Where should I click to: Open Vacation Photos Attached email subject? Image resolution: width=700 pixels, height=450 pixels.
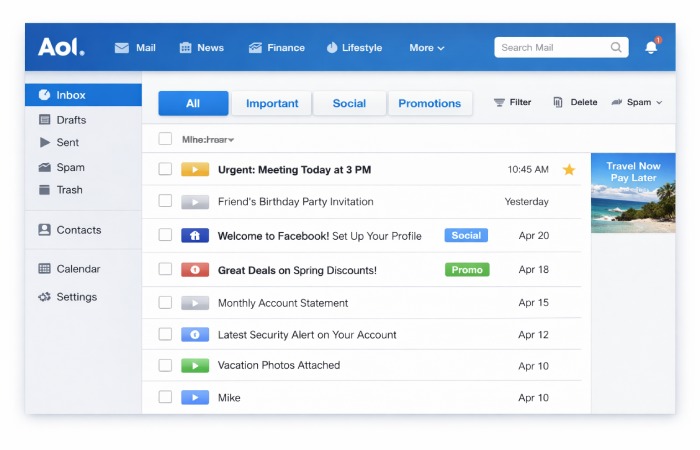279,365
